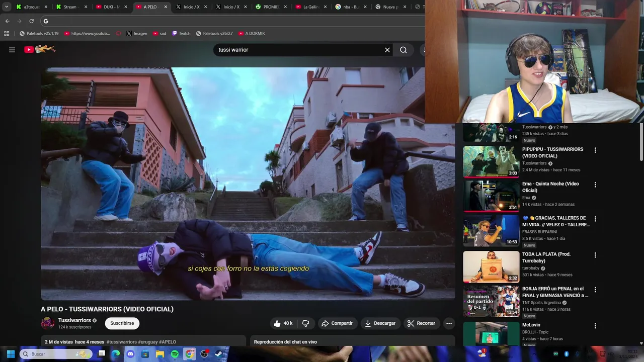The image size is (644, 362).
Task: Open more actions ellipsis under video
Action: 449,323
